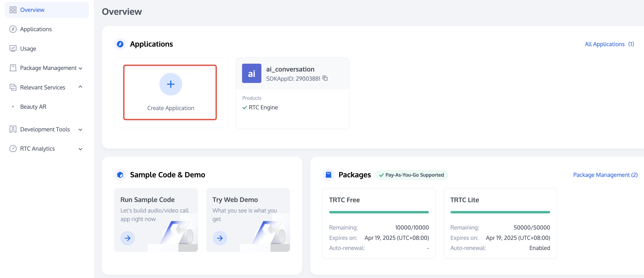Click the blue plus Create Application icon

(x=170, y=84)
